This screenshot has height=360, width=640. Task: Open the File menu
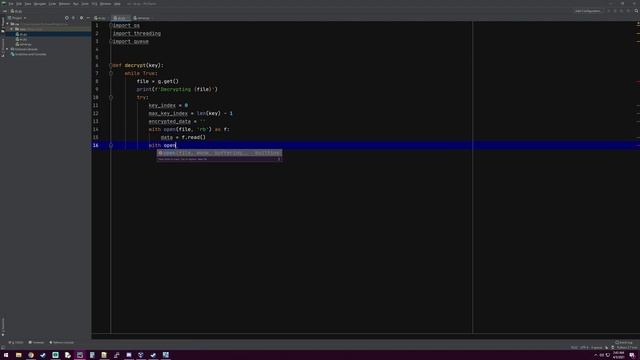pyautogui.click(x=11, y=4)
